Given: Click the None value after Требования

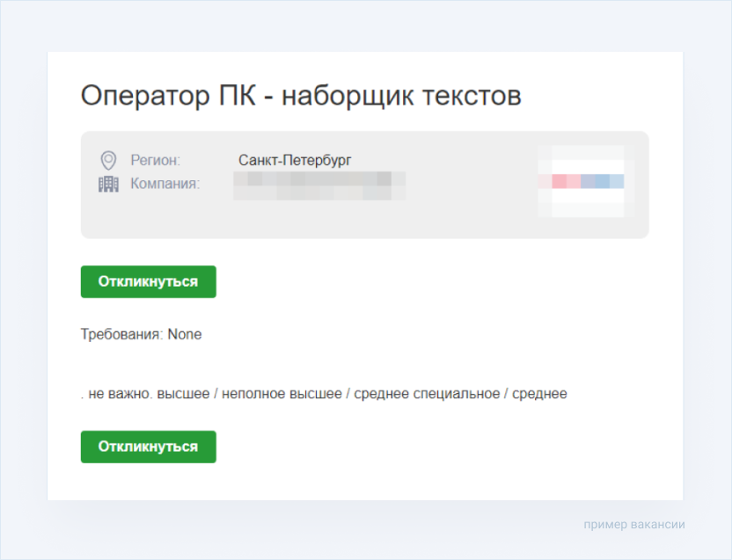Looking at the screenshot, I should (x=185, y=334).
